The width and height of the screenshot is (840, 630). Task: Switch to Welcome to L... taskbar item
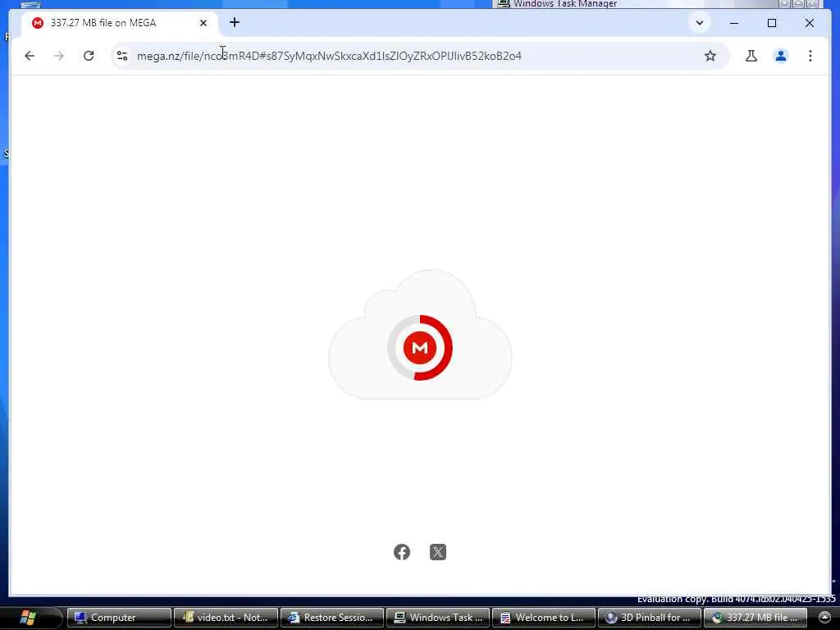[x=543, y=618]
